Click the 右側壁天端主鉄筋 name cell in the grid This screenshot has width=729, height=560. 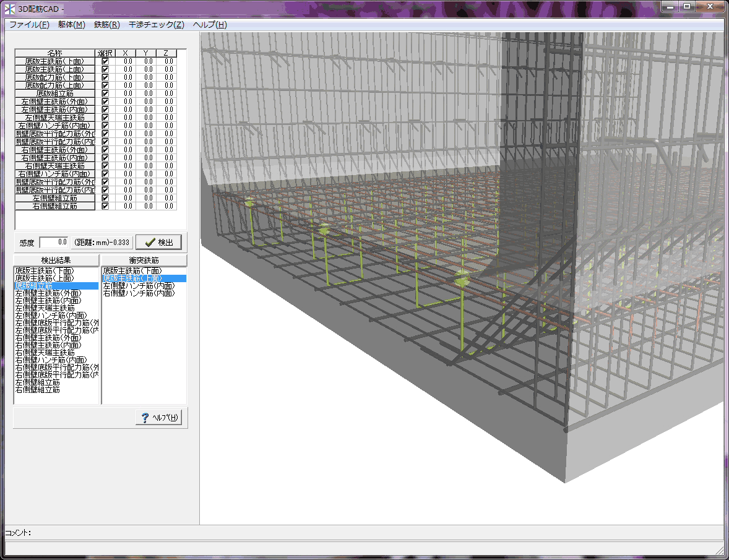coord(55,166)
